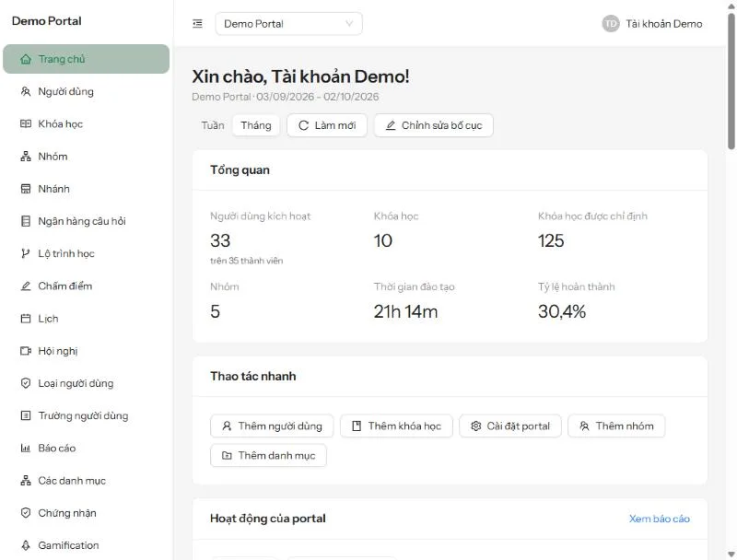Click the book icon beside Khóa học
Screen dimensions: 737x560
coord(26,124)
